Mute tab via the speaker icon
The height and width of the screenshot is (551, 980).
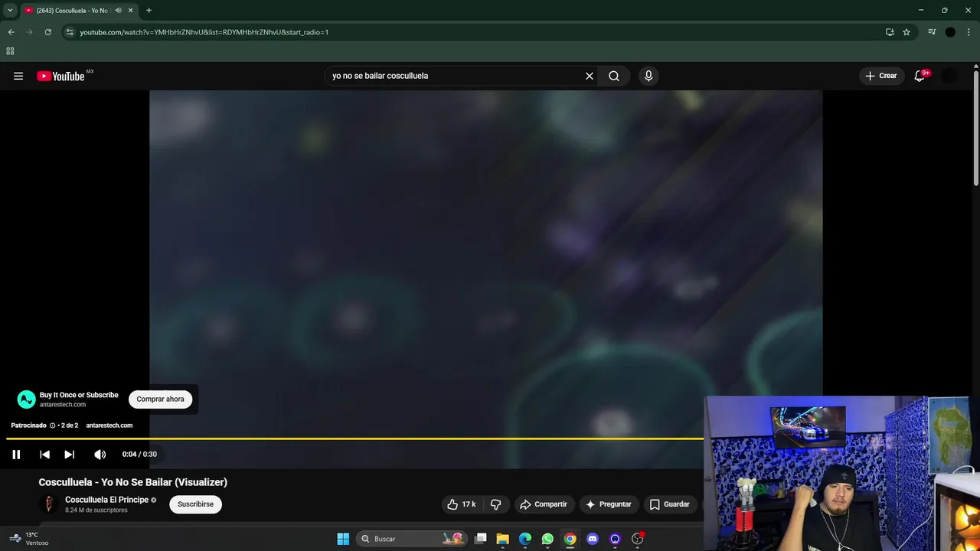pyautogui.click(x=118, y=11)
